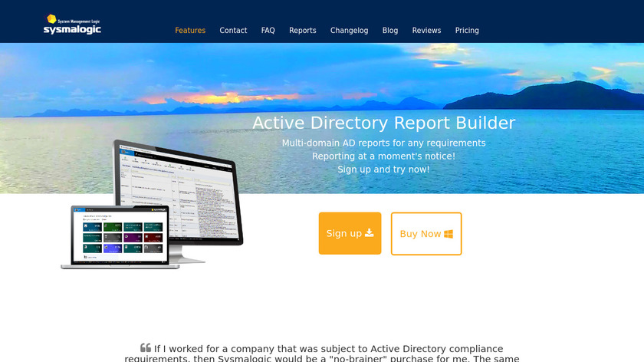
Task: Visit the Blog link in the navigation
Action: [390, 31]
